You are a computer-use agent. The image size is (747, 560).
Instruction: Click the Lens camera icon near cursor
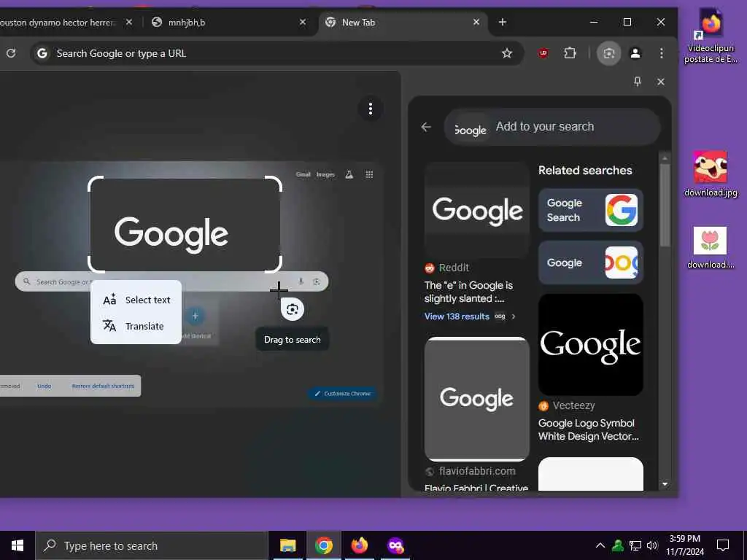pyautogui.click(x=293, y=309)
